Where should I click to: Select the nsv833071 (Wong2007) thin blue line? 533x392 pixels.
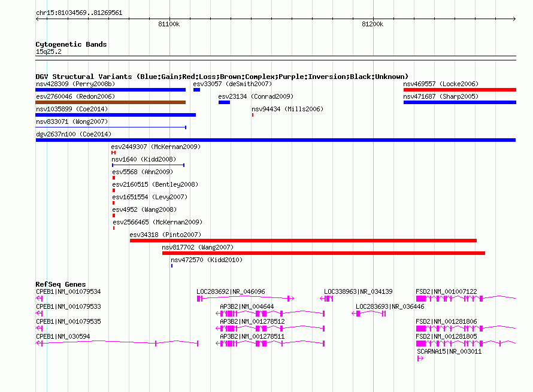click(x=111, y=127)
